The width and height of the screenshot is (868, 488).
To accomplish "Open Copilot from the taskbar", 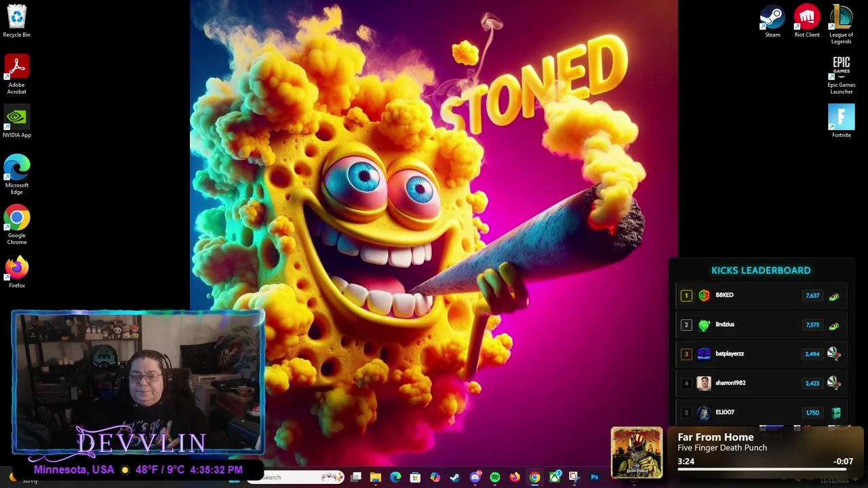I will [435, 477].
